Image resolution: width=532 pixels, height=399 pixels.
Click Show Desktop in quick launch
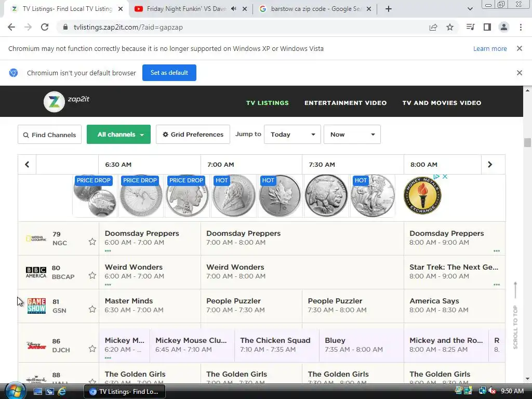coord(37,392)
